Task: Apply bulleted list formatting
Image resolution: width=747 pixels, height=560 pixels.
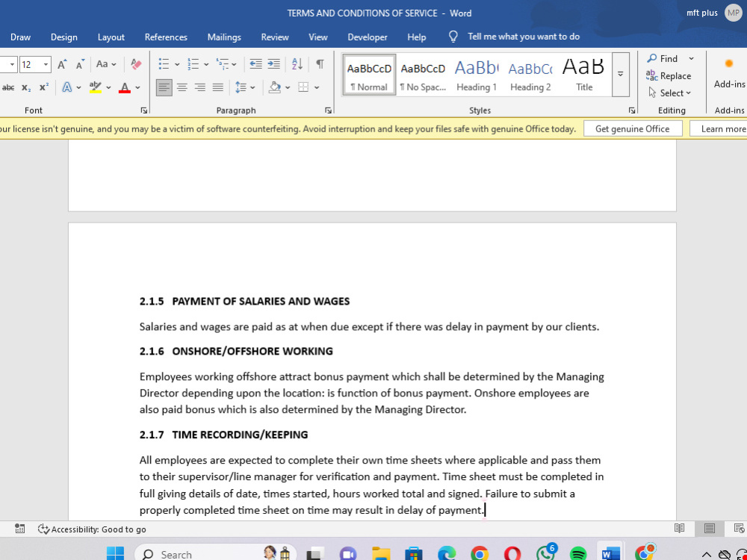Action: 164,64
